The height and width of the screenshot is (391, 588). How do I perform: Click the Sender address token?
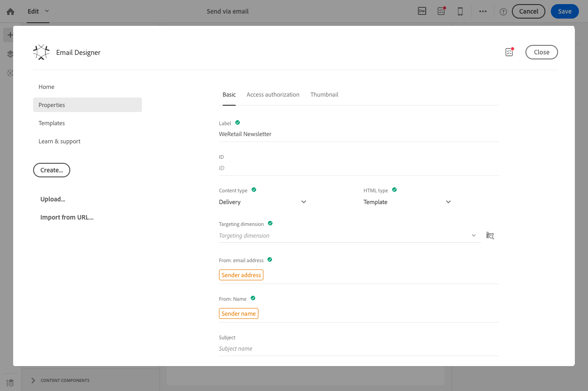point(241,275)
